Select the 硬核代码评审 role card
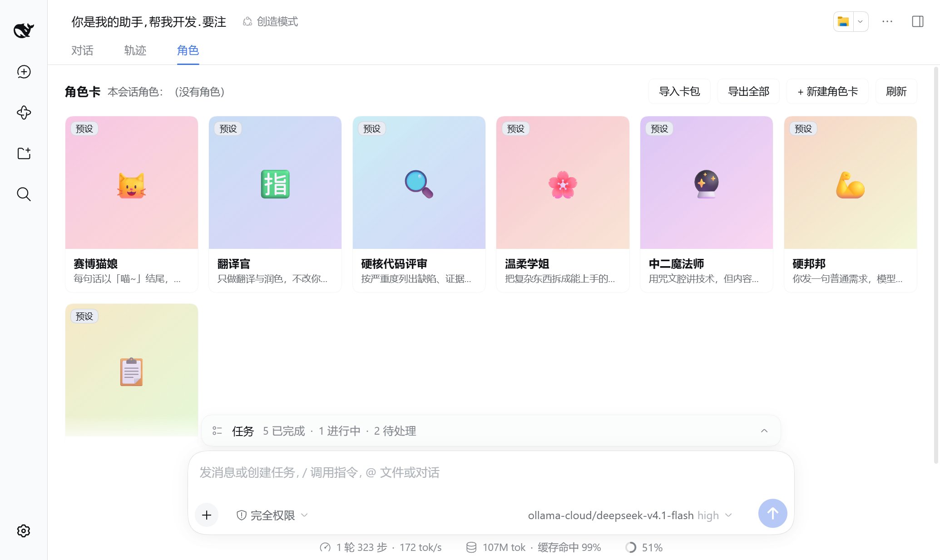 (x=419, y=204)
